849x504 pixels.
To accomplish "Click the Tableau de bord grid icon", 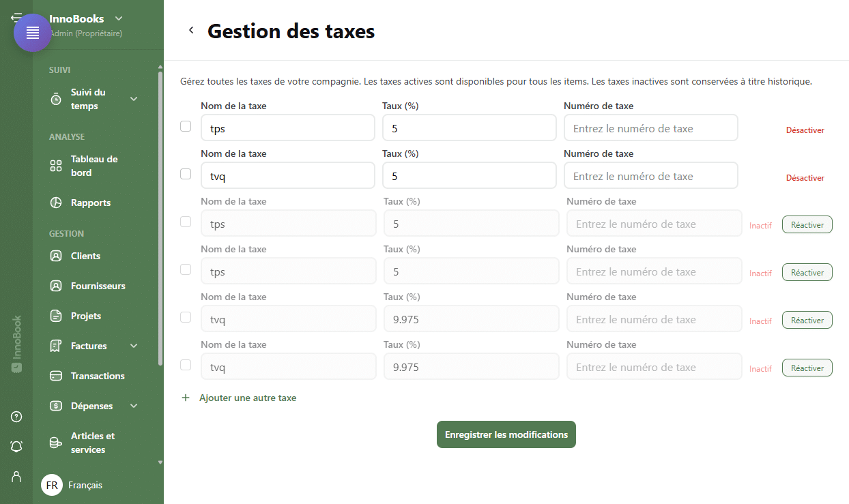I will pos(56,166).
